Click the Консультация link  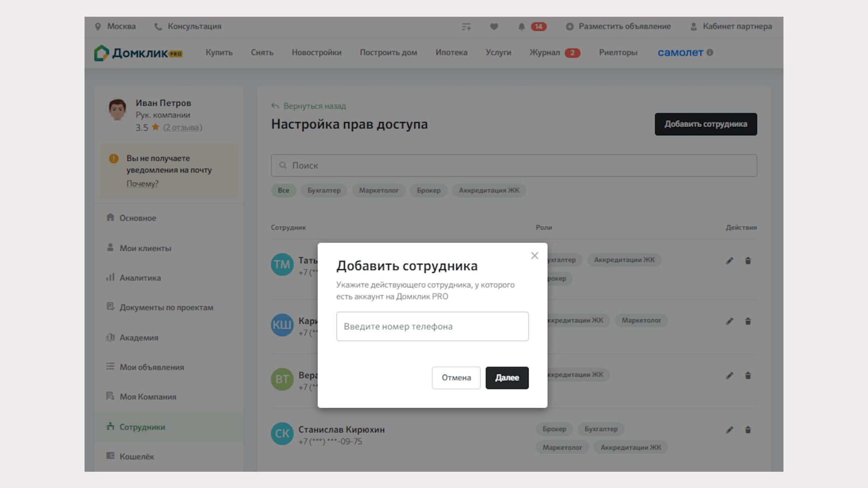[x=194, y=27]
